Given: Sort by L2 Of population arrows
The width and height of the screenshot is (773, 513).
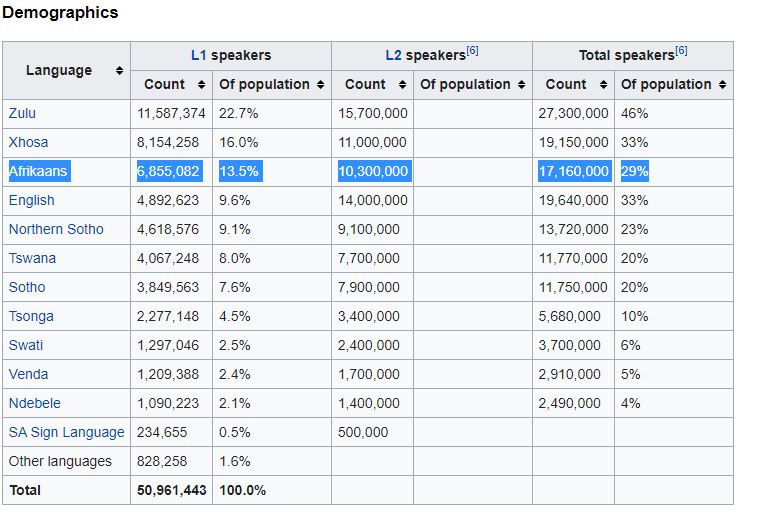Looking at the screenshot, I should tap(522, 85).
